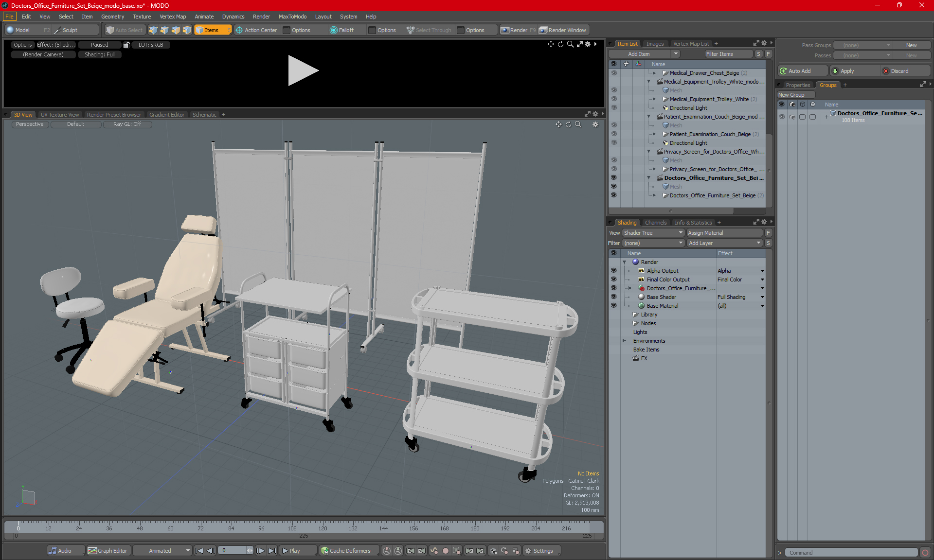This screenshot has height=560, width=934.
Task: Toggle visibility of Doctors_Office_Furniture_Set_Beige item
Action: pyautogui.click(x=614, y=195)
